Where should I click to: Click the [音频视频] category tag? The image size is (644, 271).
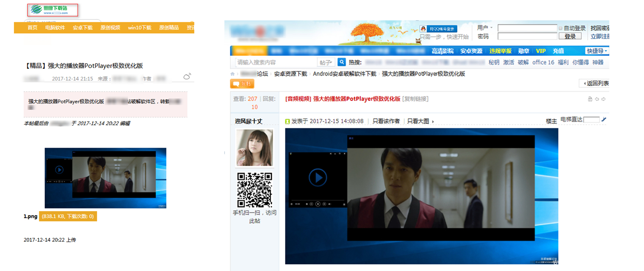pyautogui.click(x=299, y=99)
